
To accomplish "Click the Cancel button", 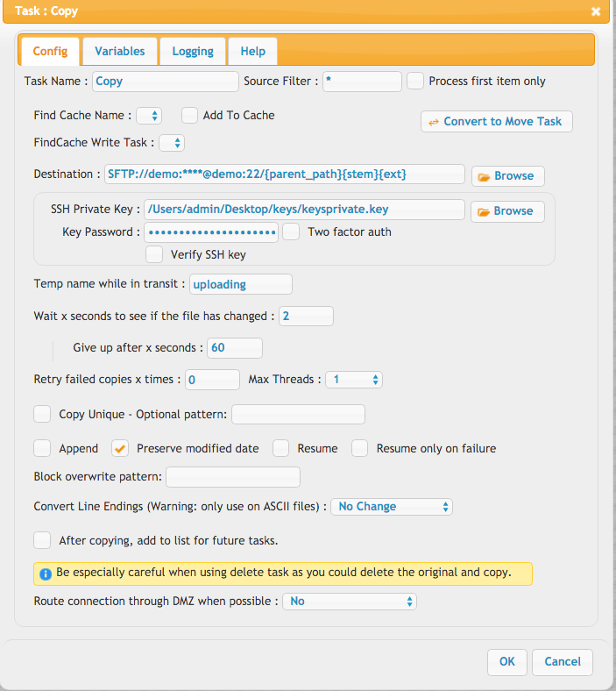I will click(x=563, y=662).
